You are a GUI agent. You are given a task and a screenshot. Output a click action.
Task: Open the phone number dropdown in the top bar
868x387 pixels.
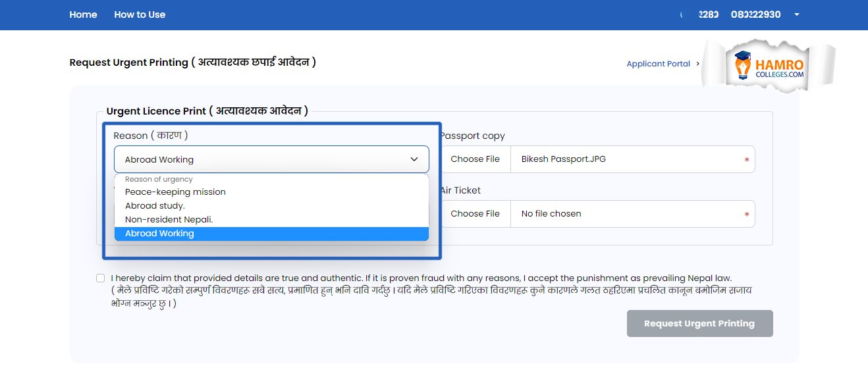coord(796,14)
